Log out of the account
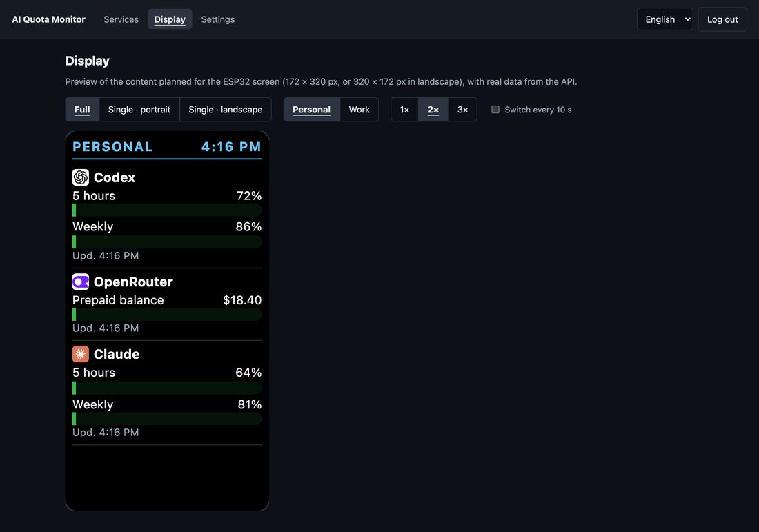The image size is (759, 532). coord(722,19)
